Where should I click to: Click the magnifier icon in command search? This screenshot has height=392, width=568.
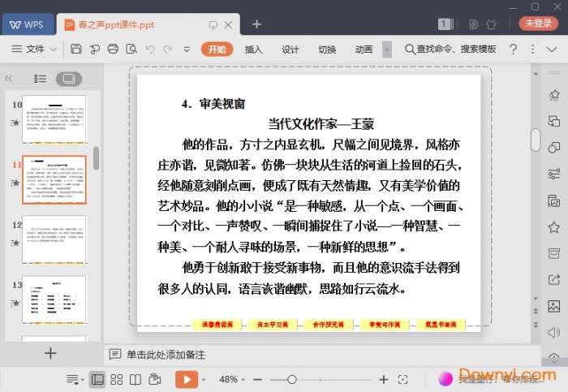410,49
